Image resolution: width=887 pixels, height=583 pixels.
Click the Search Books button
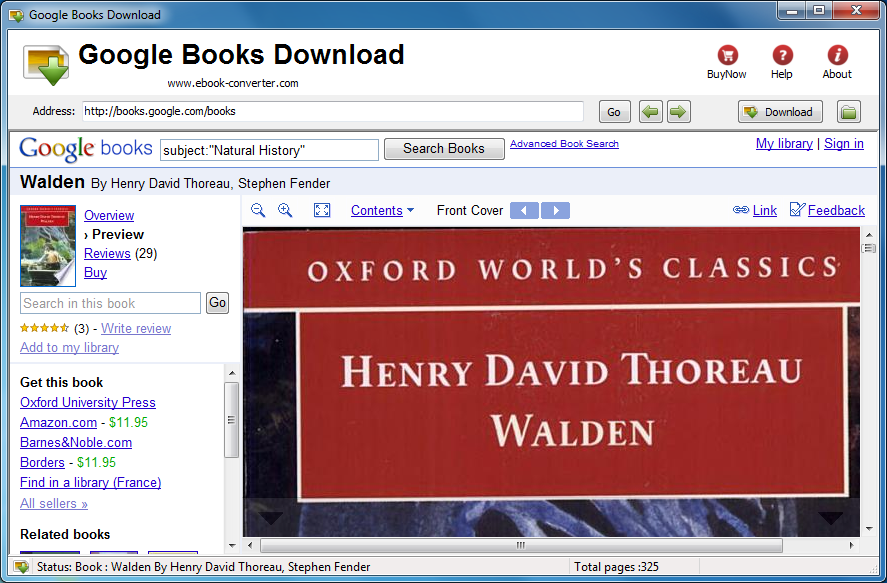click(443, 148)
